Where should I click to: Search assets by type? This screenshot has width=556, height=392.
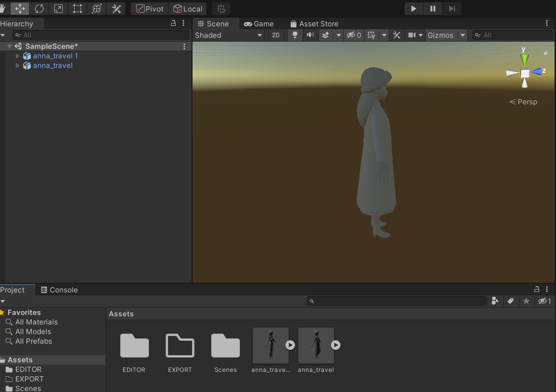(x=495, y=301)
